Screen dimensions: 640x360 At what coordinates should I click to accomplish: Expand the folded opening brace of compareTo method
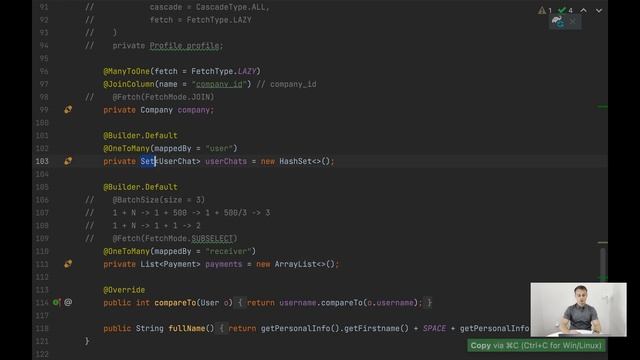[240, 303]
